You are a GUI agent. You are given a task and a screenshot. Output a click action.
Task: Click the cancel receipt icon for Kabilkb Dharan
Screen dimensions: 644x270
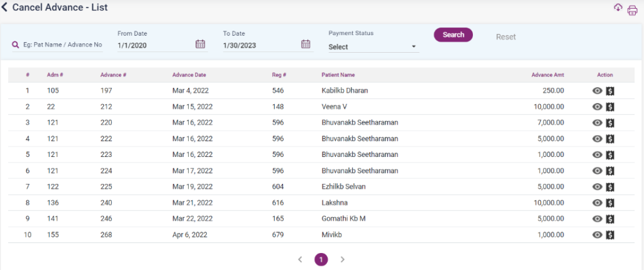click(x=610, y=91)
